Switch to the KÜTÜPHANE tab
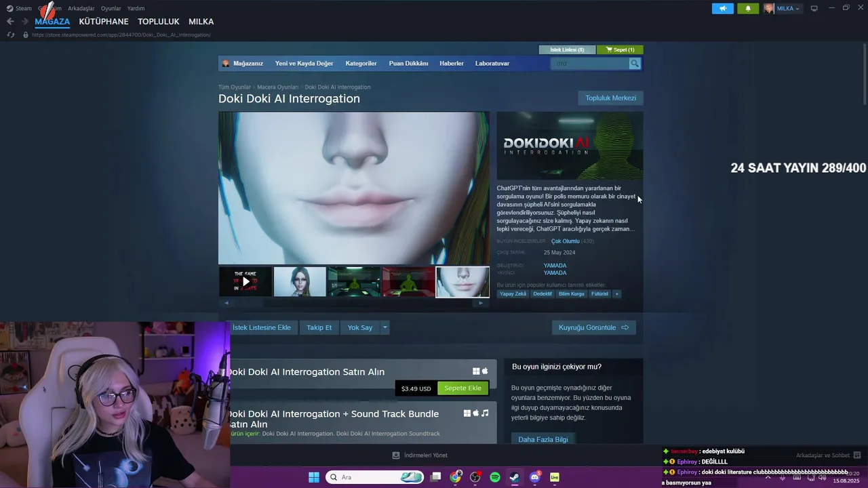The image size is (868, 488). point(104,22)
